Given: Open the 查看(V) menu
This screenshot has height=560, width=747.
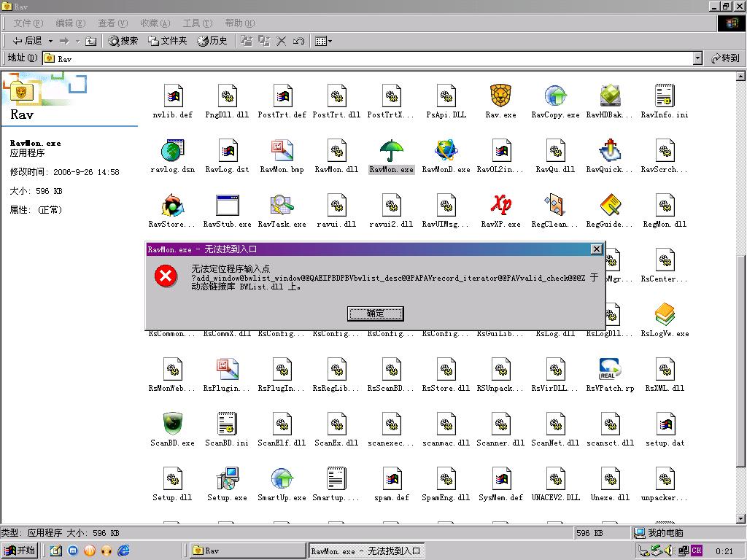Looking at the screenshot, I should coord(113,23).
